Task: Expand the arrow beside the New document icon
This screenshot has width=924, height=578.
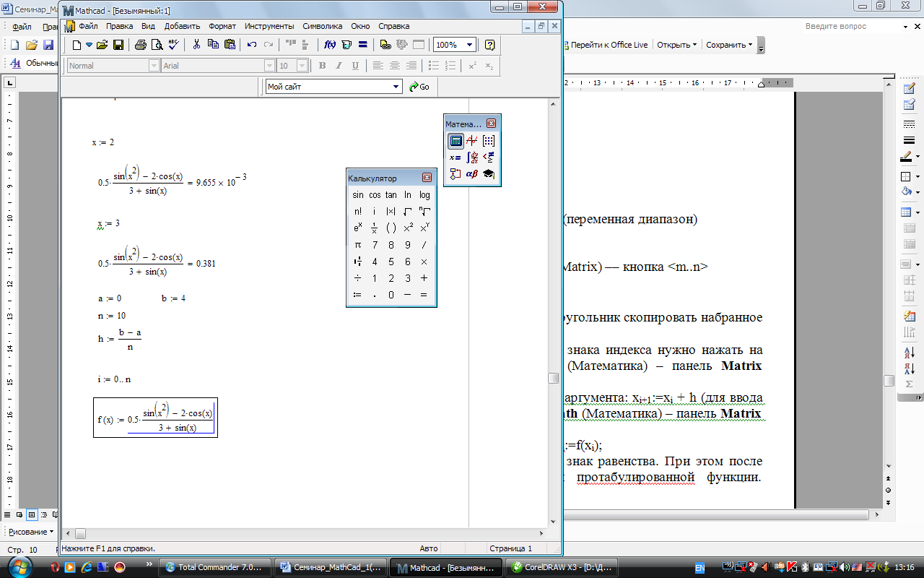Action: (x=89, y=45)
